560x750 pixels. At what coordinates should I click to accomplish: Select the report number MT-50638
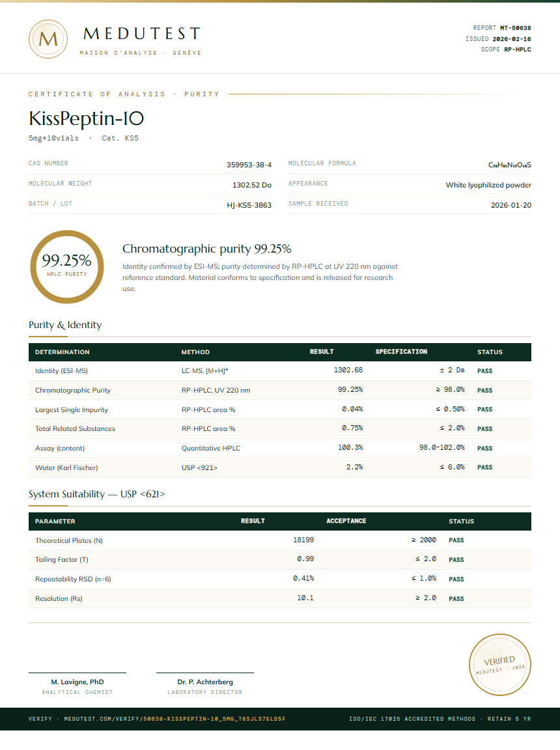pyautogui.click(x=516, y=28)
